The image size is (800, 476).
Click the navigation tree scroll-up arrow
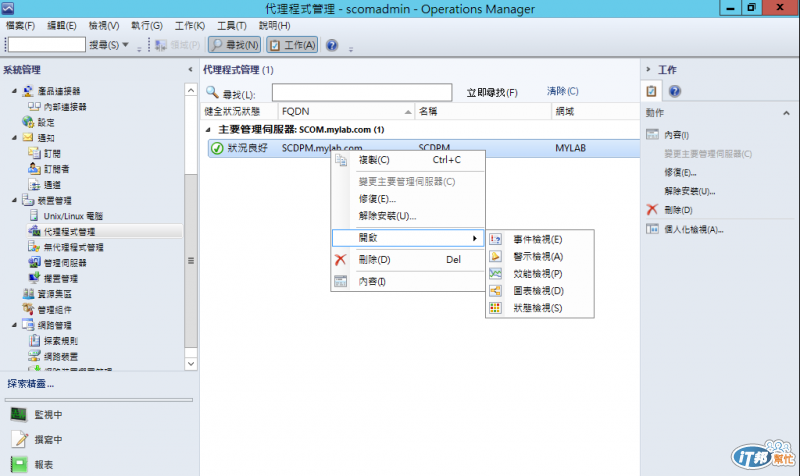click(191, 90)
